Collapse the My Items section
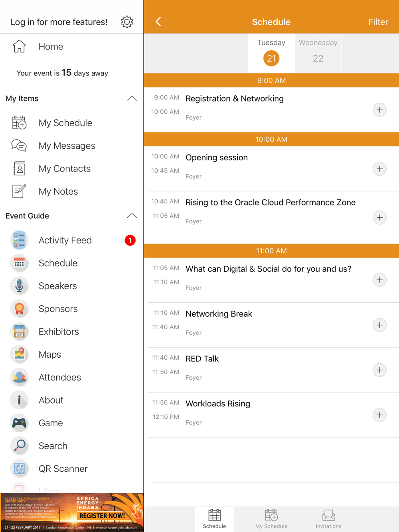This screenshot has height=532, width=399. click(x=132, y=99)
